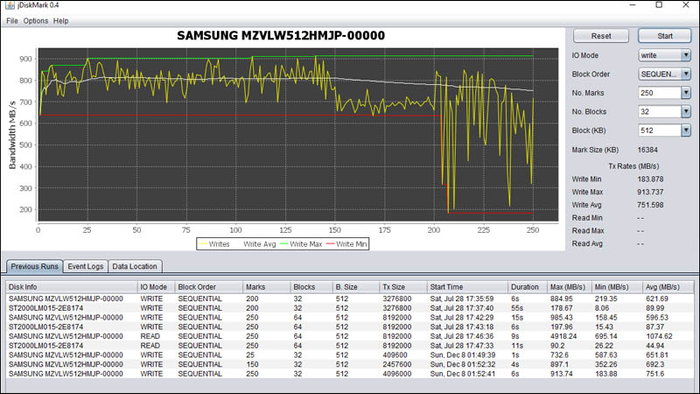
Task: Click the Reset button
Action: [x=601, y=36]
